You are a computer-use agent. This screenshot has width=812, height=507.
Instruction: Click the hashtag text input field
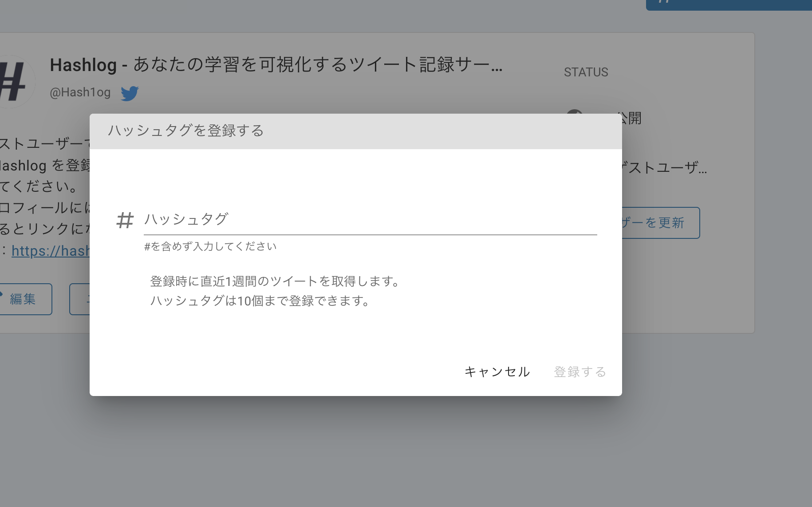click(370, 219)
